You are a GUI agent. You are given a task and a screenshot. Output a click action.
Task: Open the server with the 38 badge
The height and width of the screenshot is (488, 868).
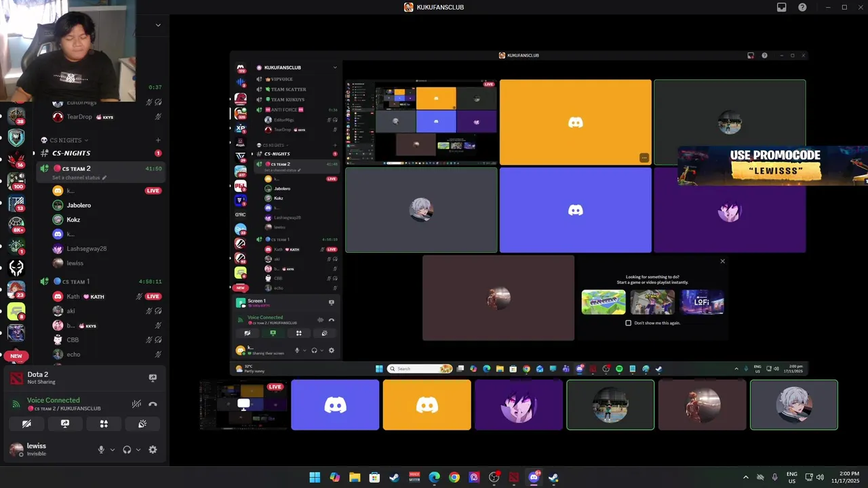16,116
